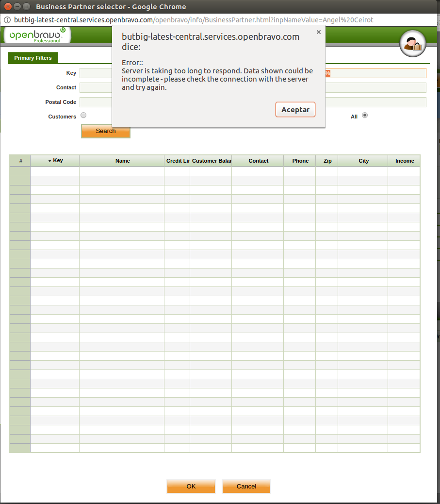The width and height of the screenshot is (440, 504).
Task: Close the error alert with the X
Action: click(x=318, y=32)
